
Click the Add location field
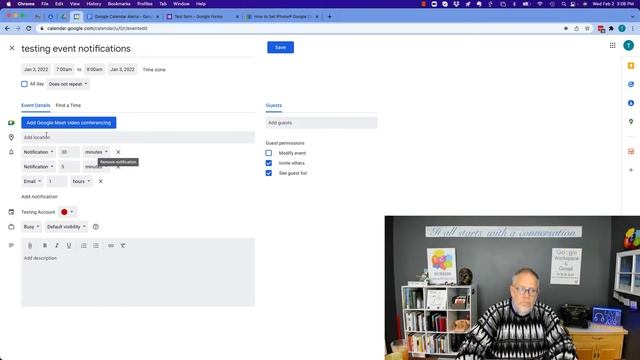click(138, 138)
